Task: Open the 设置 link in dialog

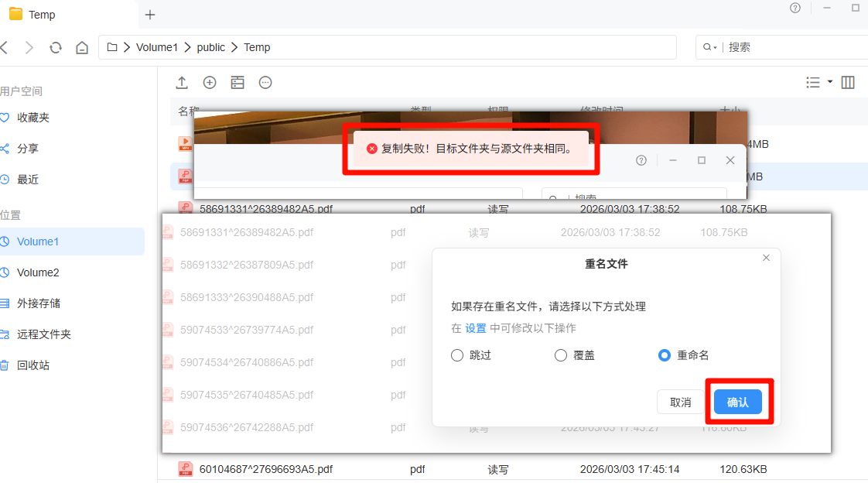Action: coord(476,328)
